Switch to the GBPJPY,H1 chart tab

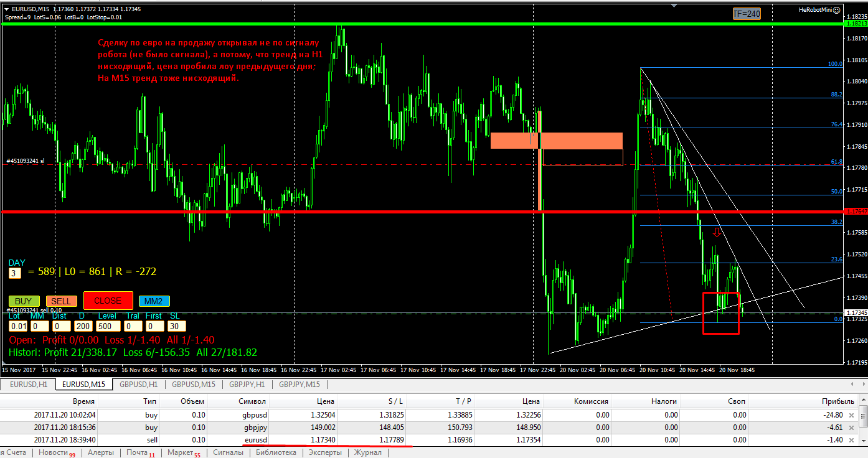click(248, 384)
